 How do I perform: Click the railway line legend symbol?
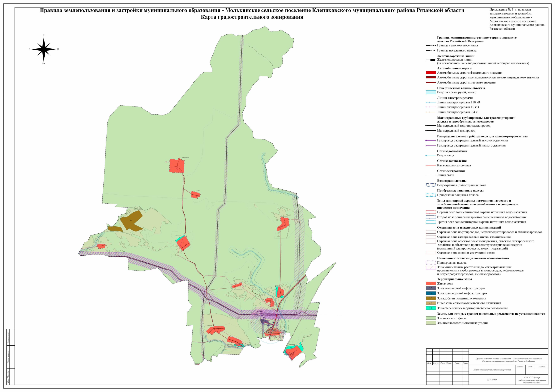pyautogui.click(x=430, y=60)
